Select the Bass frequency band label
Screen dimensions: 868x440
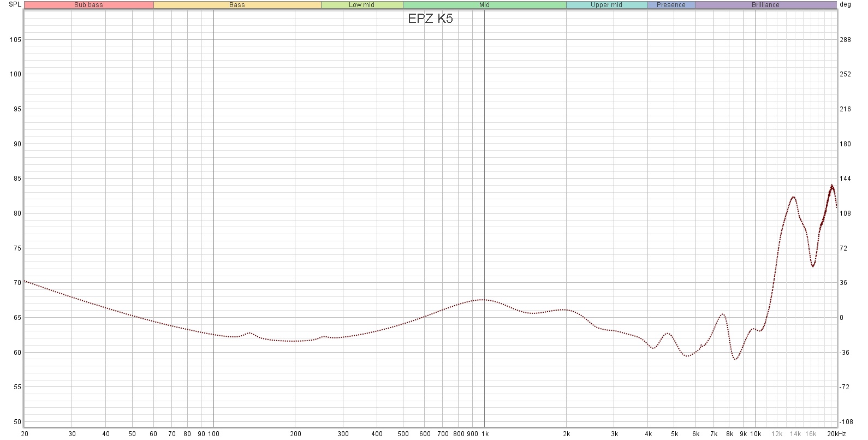[x=237, y=5]
